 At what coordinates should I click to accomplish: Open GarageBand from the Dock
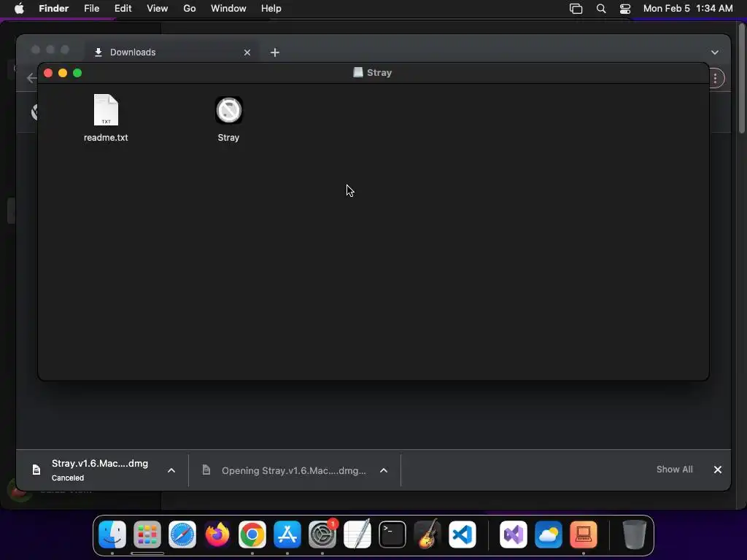(x=427, y=534)
